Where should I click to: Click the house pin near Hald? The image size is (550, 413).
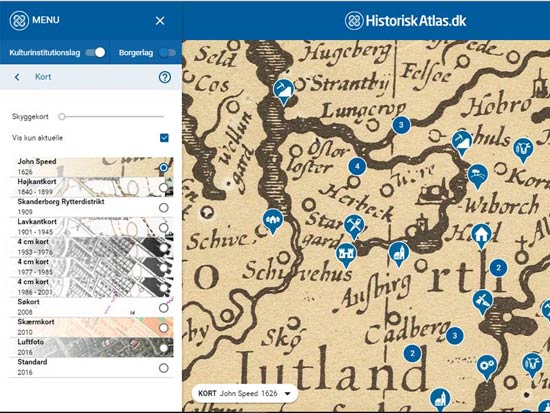click(481, 235)
